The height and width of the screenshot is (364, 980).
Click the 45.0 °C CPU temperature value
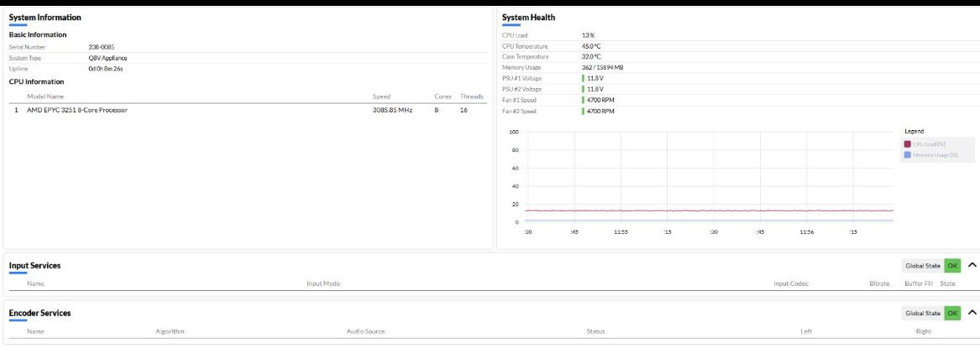(591, 46)
